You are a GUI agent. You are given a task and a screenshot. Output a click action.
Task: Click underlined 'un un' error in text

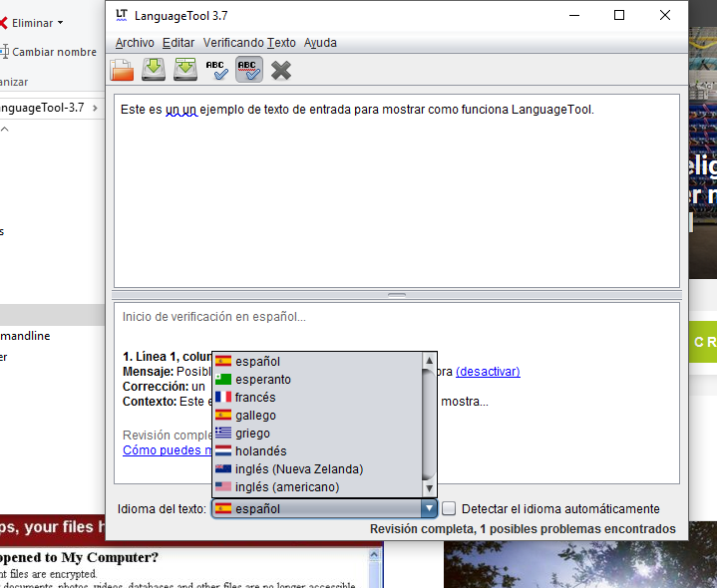pos(181,110)
